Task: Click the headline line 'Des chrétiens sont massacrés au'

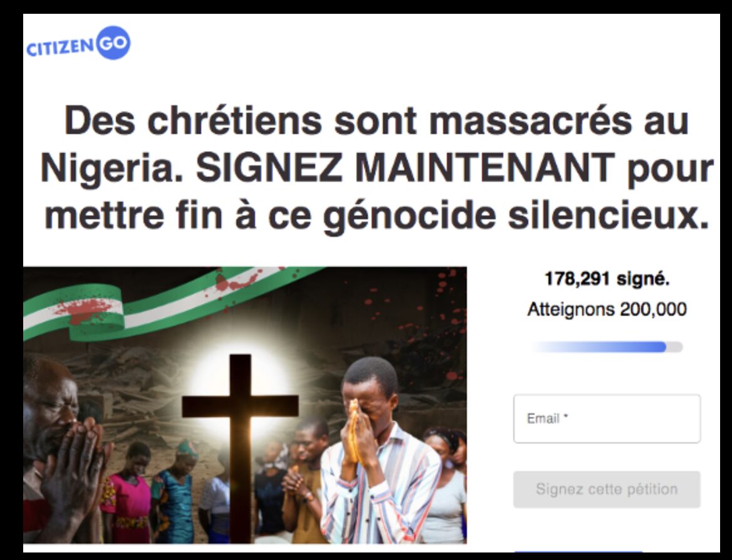Action: click(376, 120)
